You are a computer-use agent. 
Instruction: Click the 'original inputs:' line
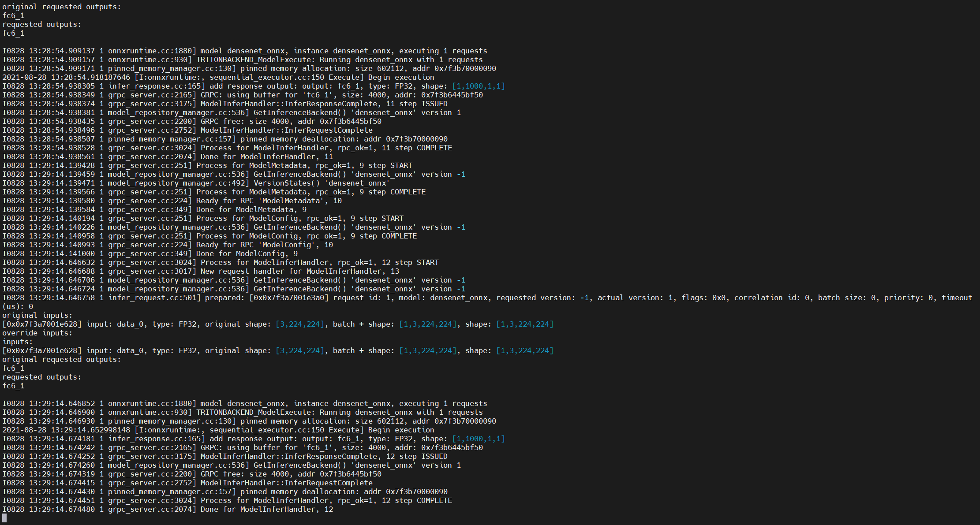37,316
